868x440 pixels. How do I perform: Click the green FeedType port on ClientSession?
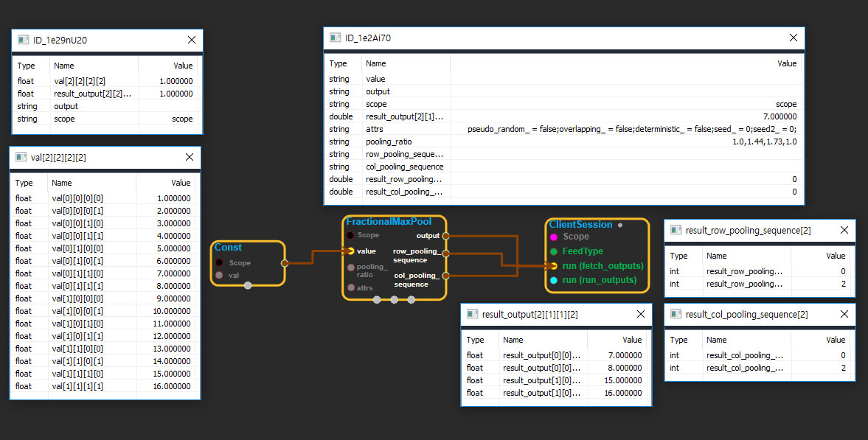pos(553,251)
